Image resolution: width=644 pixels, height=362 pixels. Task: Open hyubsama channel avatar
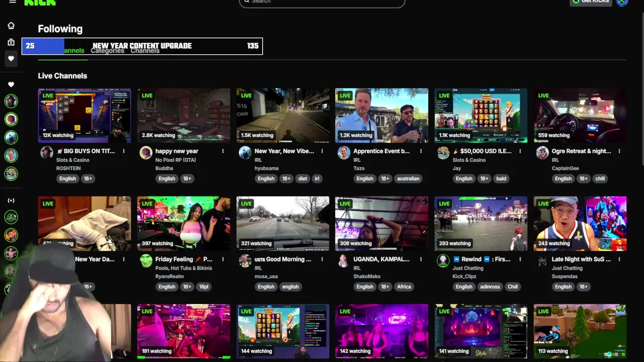[245, 153]
